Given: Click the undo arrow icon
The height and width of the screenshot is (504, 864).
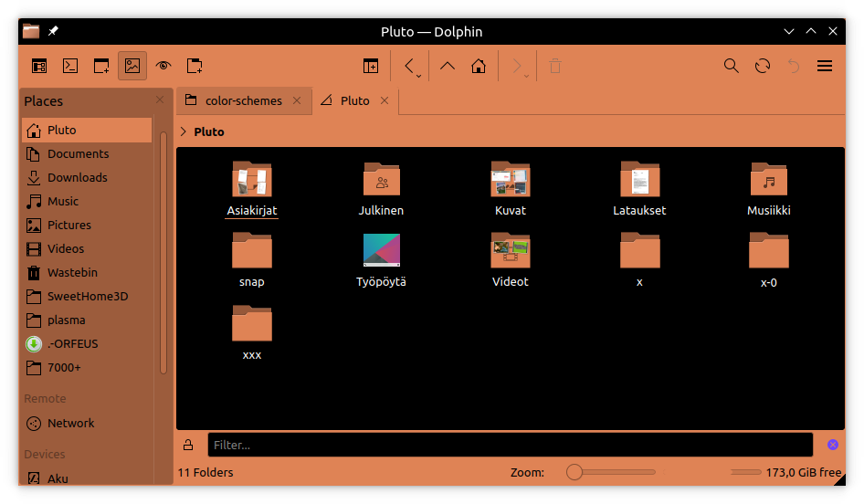Looking at the screenshot, I should [794, 66].
